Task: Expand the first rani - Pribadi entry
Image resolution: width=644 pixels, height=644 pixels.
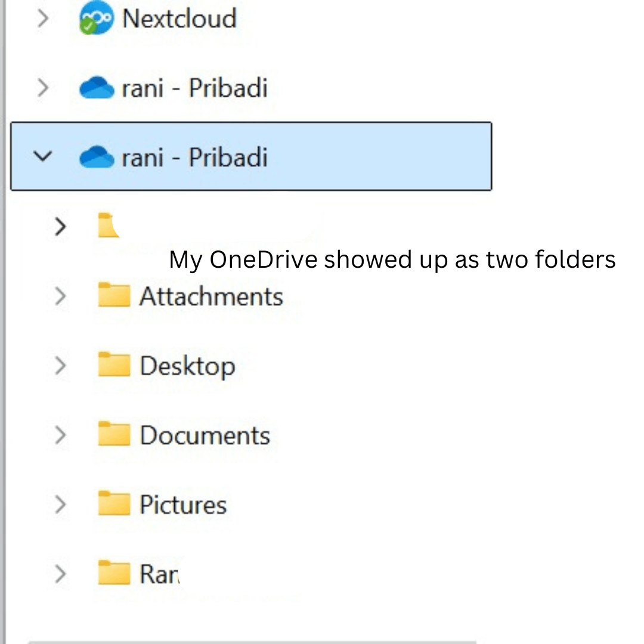Action: point(42,88)
